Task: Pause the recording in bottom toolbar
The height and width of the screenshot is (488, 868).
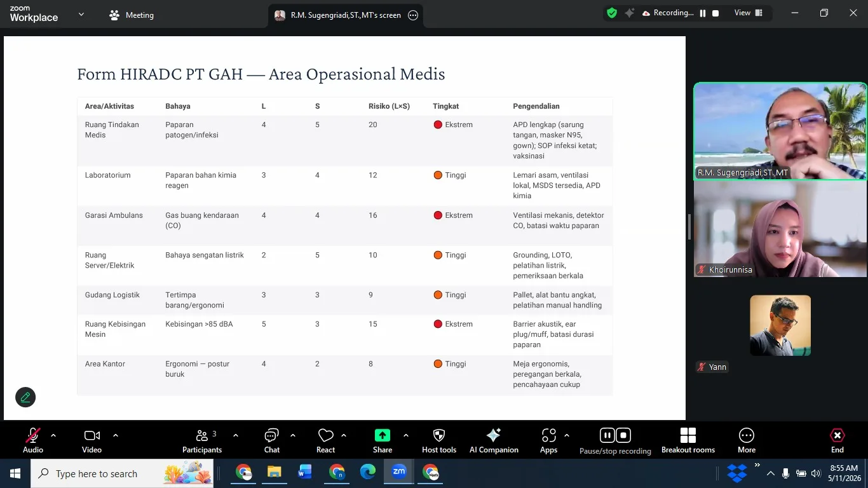Action: point(607,435)
